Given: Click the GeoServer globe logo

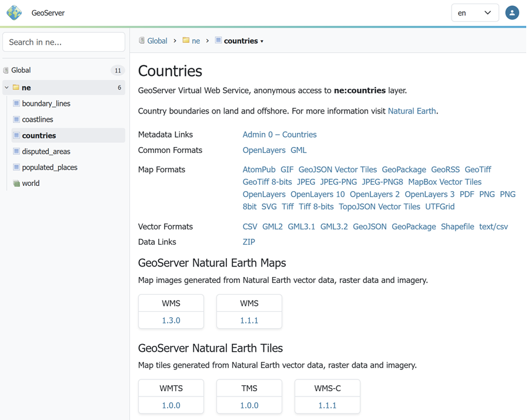Looking at the screenshot, I should (14, 13).
